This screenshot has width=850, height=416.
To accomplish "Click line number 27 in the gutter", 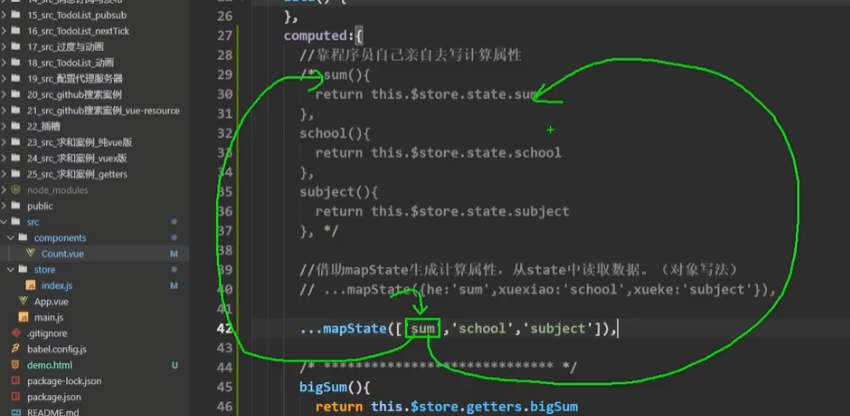I will pyautogui.click(x=224, y=36).
